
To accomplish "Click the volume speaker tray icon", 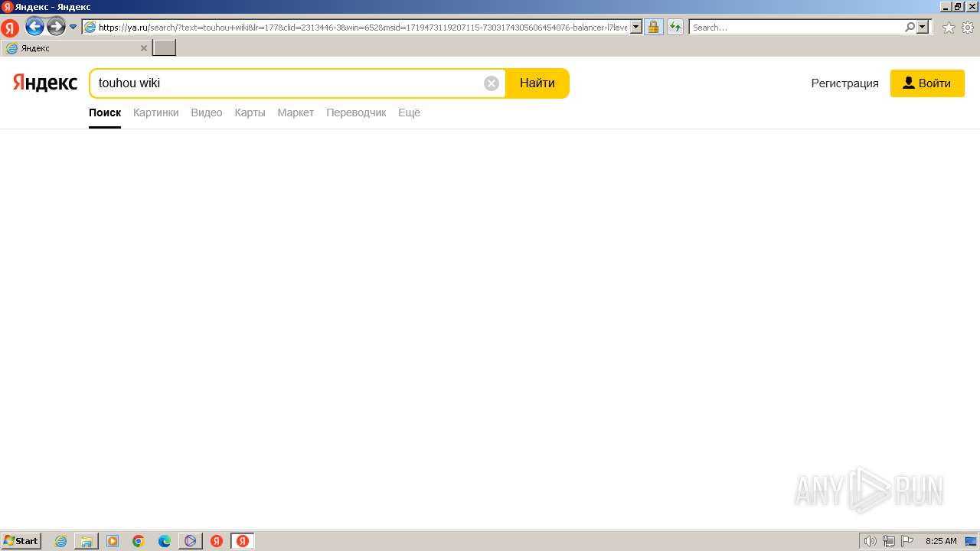I will click(x=870, y=541).
